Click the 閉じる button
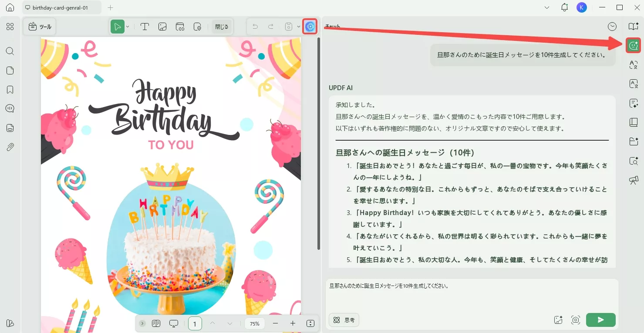644x333 pixels. pos(222,27)
